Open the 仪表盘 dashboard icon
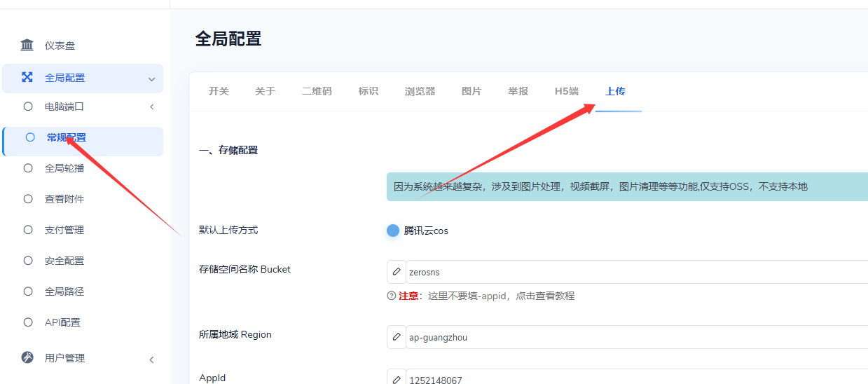This screenshot has width=868, height=384. (x=27, y=46)
